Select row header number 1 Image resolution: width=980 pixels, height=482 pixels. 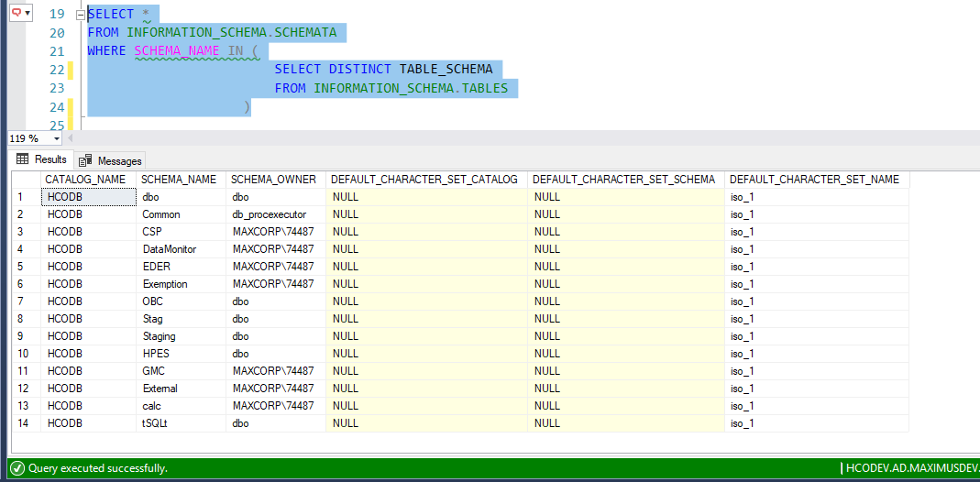[27, 197]
